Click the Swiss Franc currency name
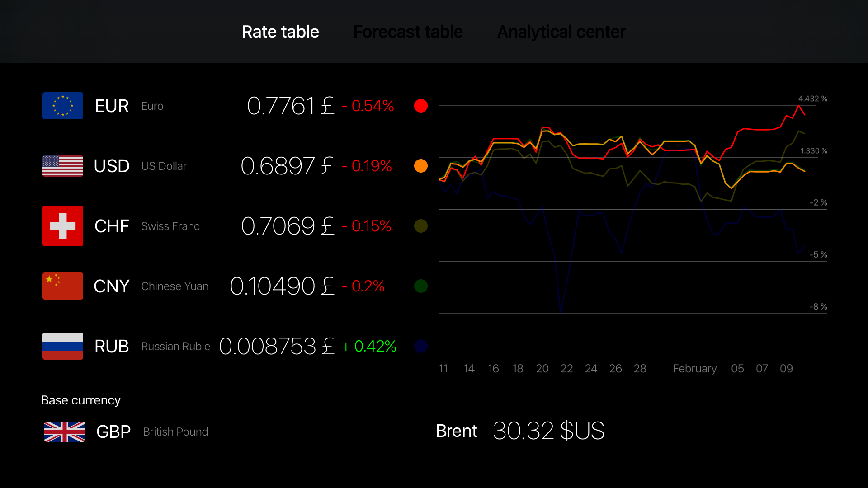868x488 pixels. click(x=170, y=226)
